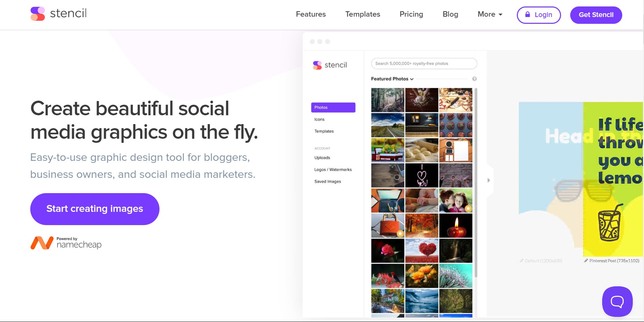Click the star badge on the kids photo
644x322 pixels.
(468, 208)
